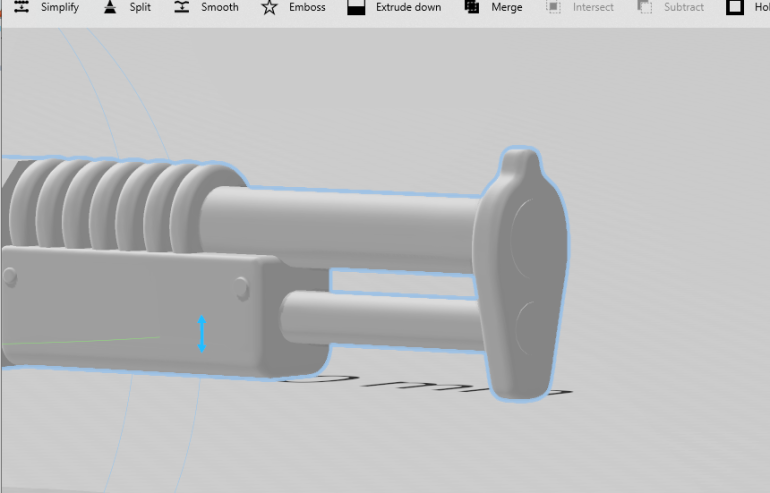This screenshot has height=493, width=770.
Task: Select the Split tool icon
Action: tap(111, 7)
